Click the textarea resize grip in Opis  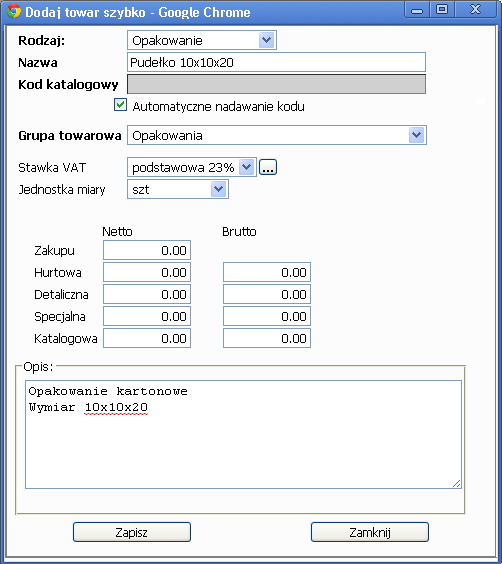coord(456,483)
